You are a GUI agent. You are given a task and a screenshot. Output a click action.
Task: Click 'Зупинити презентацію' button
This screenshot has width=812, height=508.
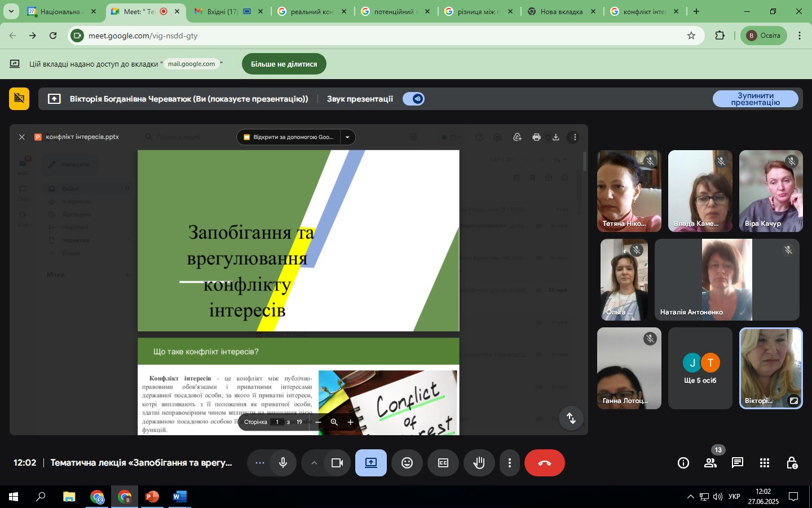coord(755,99)
